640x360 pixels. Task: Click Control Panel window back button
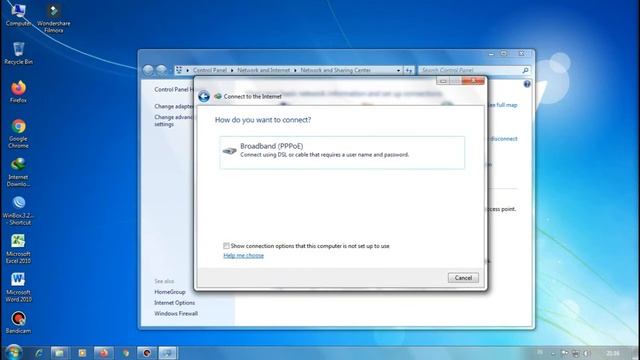148,70
